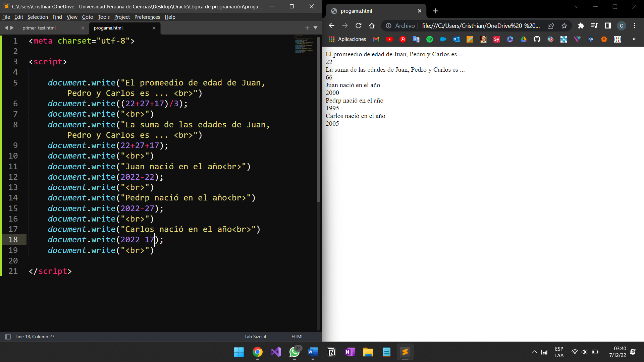Show hidden system tray icons

[534, 352]
